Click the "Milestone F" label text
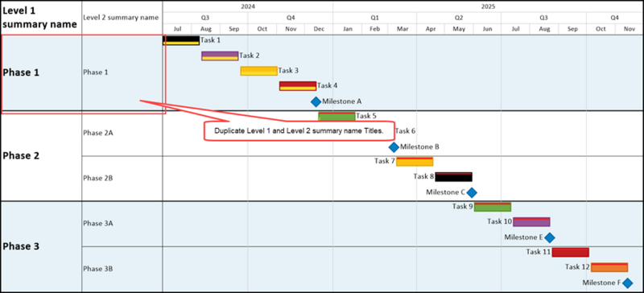The width and height of the screenshot is (644, 293). [x=601, y=283]
